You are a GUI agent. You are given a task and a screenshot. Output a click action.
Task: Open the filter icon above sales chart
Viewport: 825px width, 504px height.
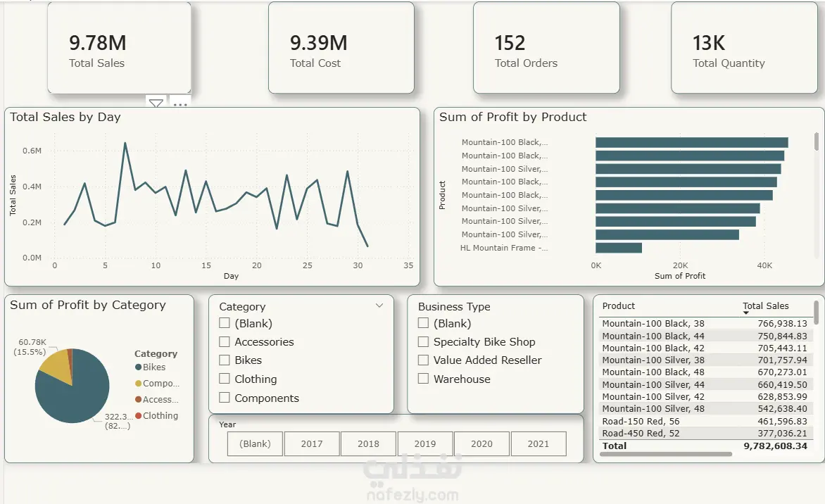click(x=156, y=103)
